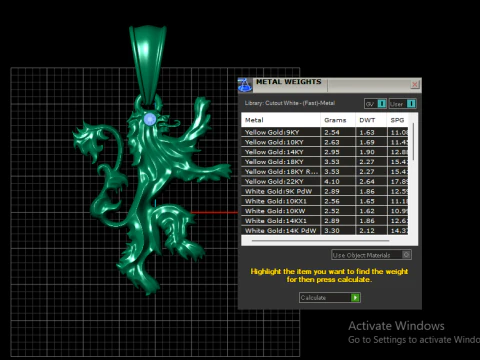Select the White Gold:9K PdW row
Viewport: 480px width, 360px height.
tap(324, 191)
